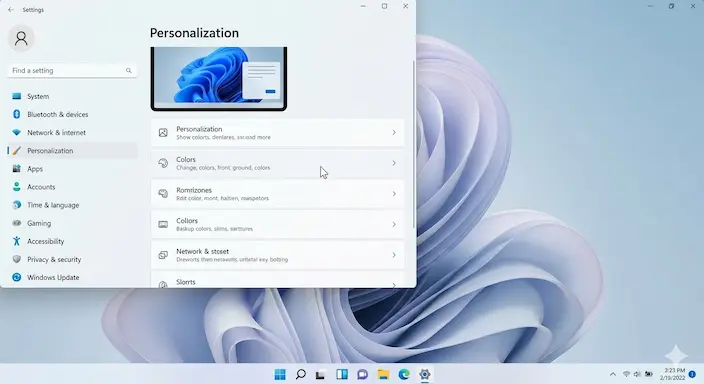Screen dimensions: 704x384
Task: Click keyboard icon on Coliors row
Action: [163, 224]
